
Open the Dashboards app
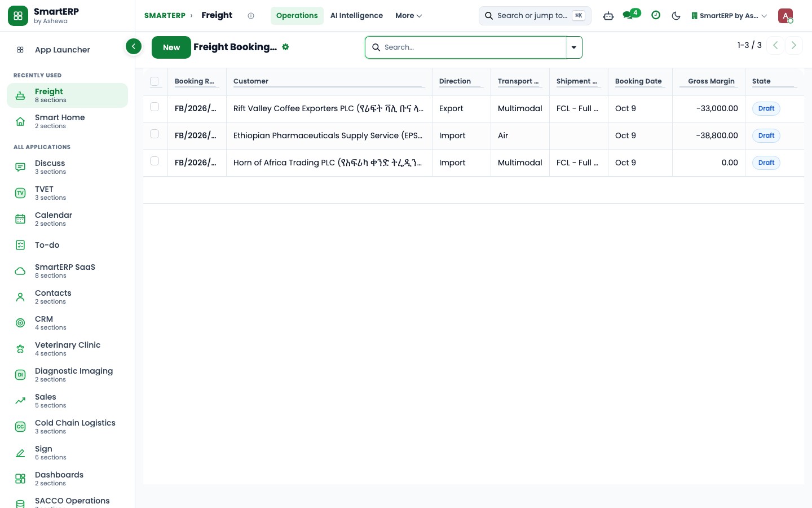[x=67, y=479]
